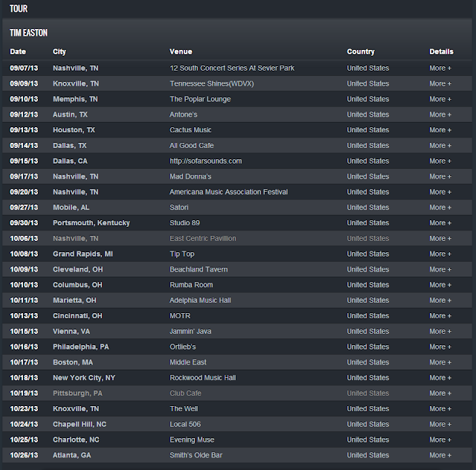Image resolution: width=476 pixels, height=470 pixels.
Task: Expand More + for Middle East Boston
Action: pos(440,362)
